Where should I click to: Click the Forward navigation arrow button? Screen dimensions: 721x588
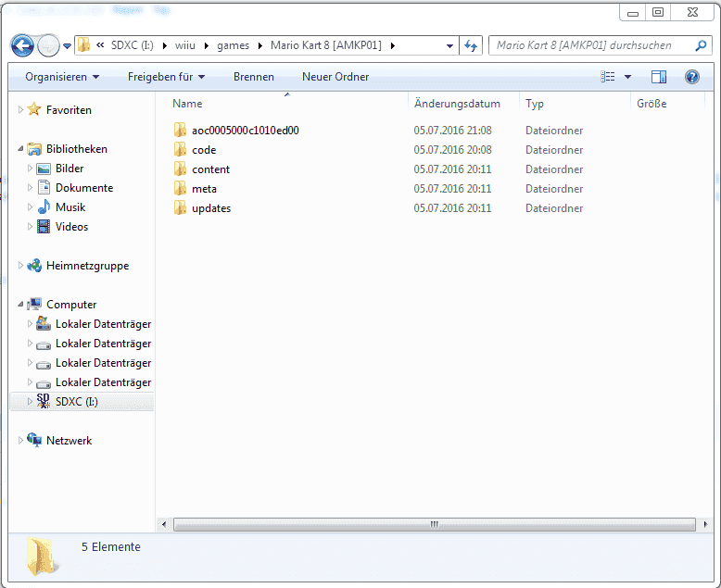point(48,45)
